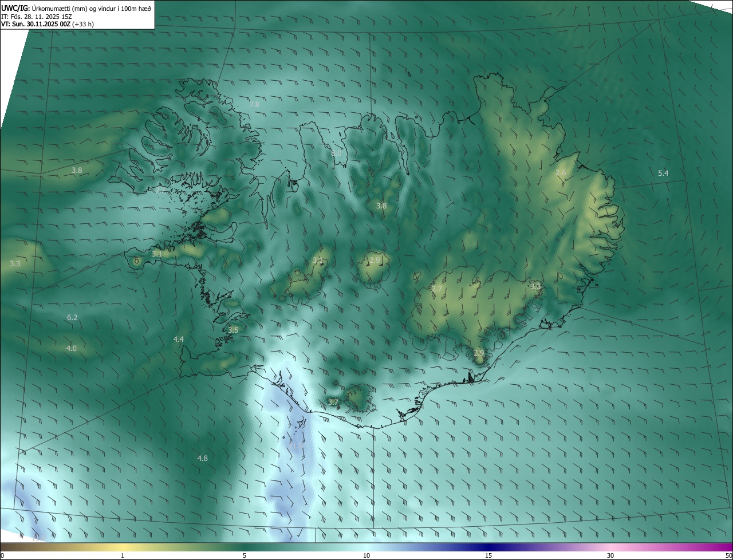Click the 4.0 value on the map
Image resolution: width=733 pixels, height=560 pixels.
pos(72,348)
